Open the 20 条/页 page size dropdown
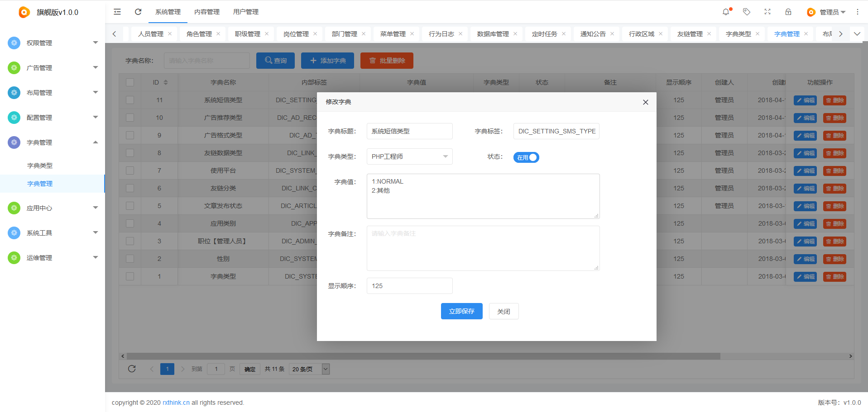This screenshot has width=868, height=412. pos(309,369)
